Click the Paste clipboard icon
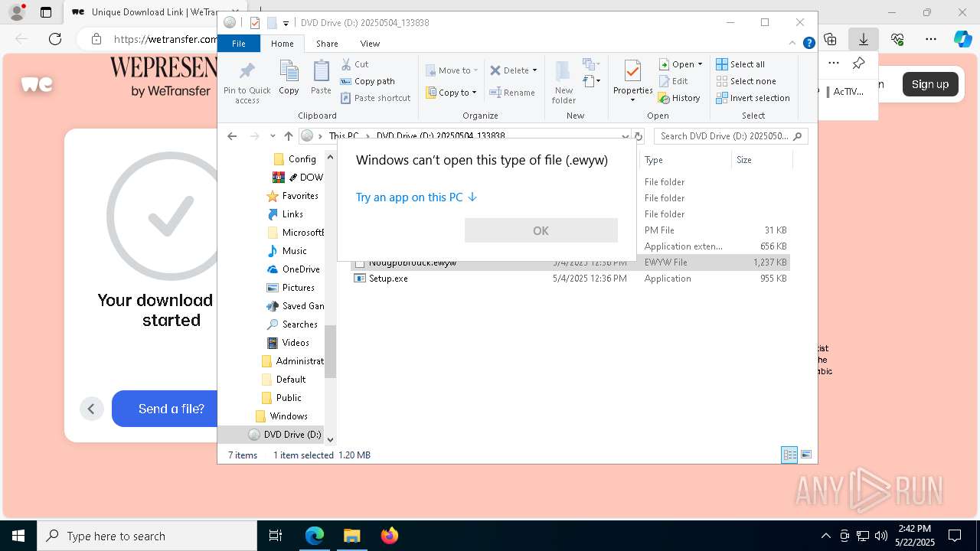Viewport: 980px width, 551px height. [321, 72]
